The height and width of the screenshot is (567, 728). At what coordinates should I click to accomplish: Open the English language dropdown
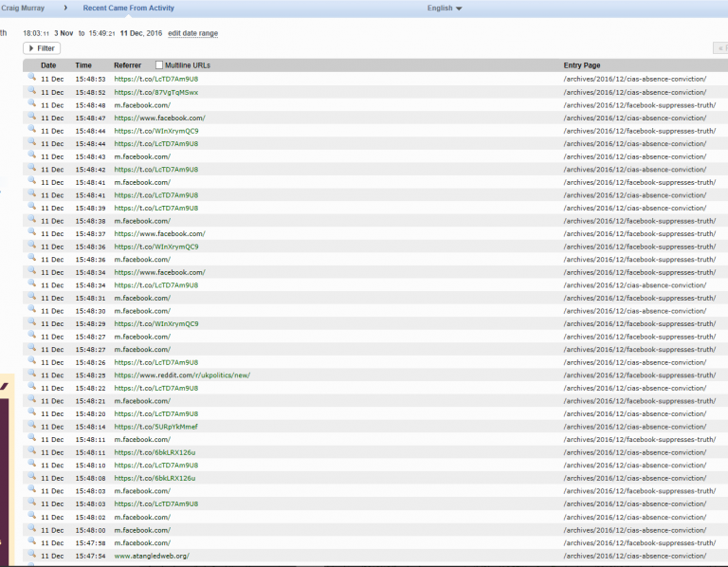(x=445, y=9)
